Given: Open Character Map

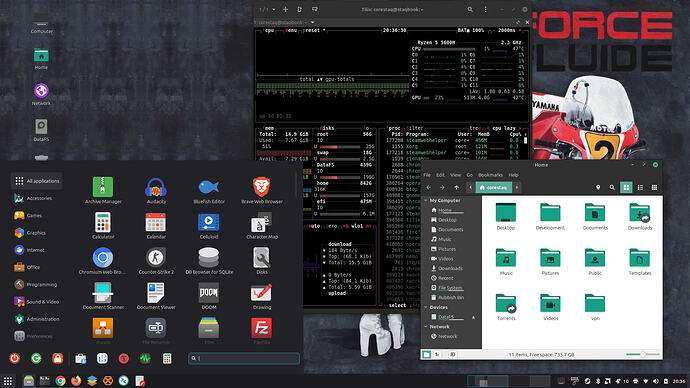Looking at the screenshot, I should (261, 226).
